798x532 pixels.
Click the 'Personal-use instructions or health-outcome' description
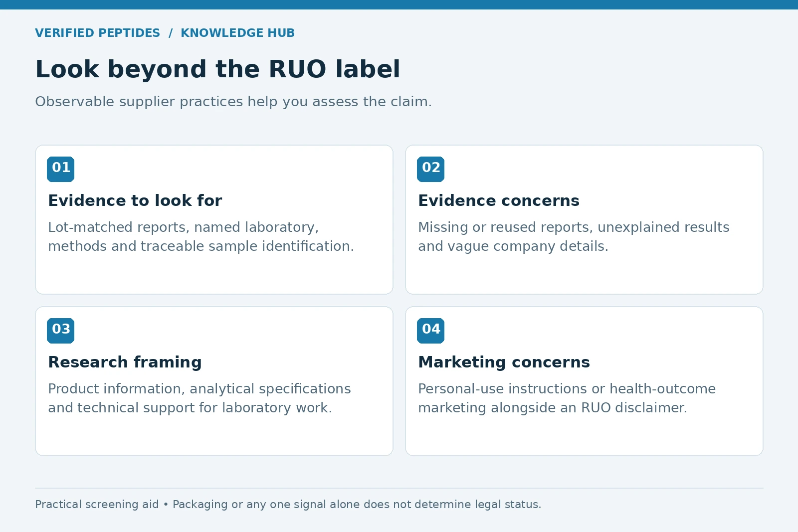[x=567, y=398]
